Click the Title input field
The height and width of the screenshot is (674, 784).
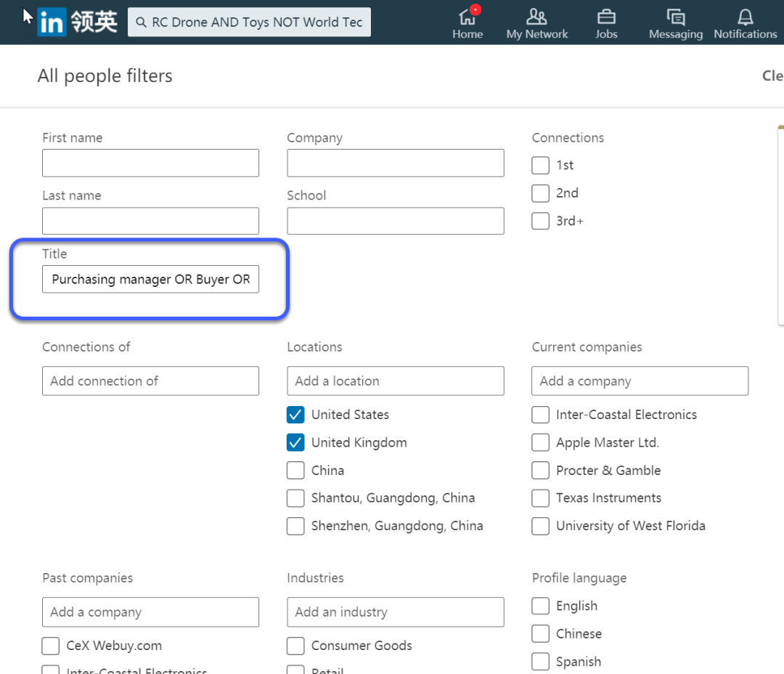pyautogui.click(x=150, y=279)
